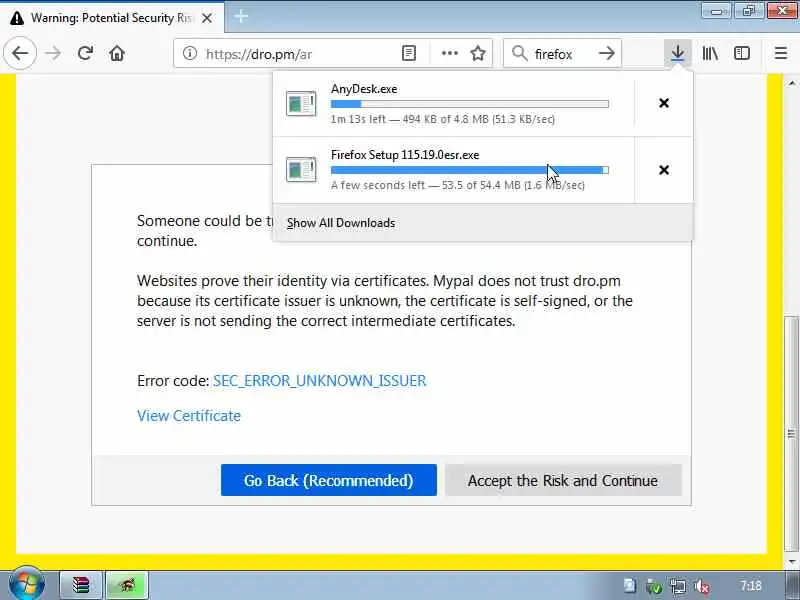Open the View Certificate link
Viewport: 800px width, 600px height.
click(x=189, y=416)
